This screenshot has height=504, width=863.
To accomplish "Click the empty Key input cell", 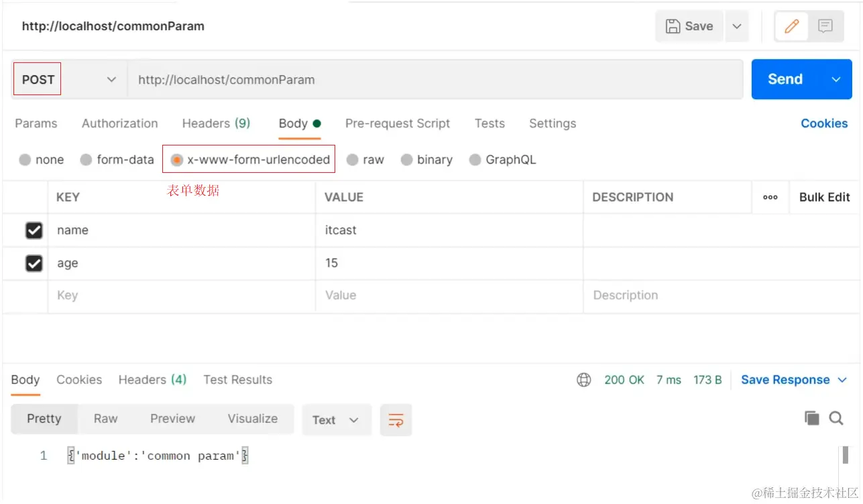I will point(182,296).
